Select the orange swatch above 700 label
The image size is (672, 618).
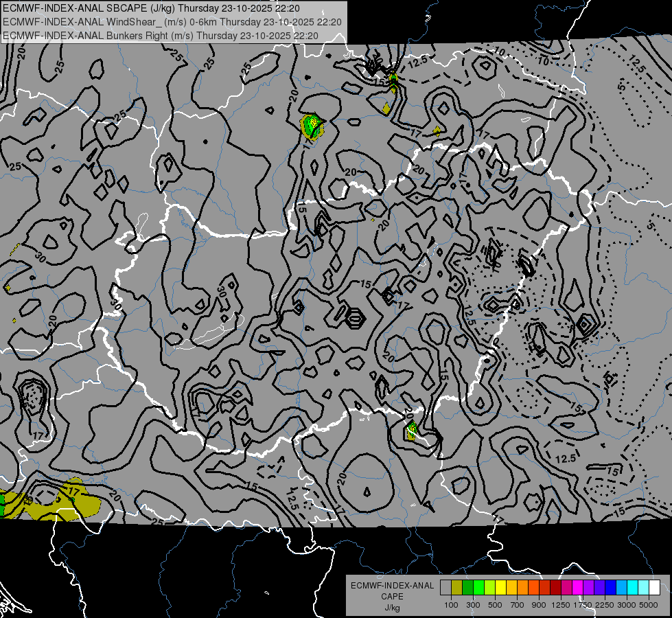click(522, 588)
